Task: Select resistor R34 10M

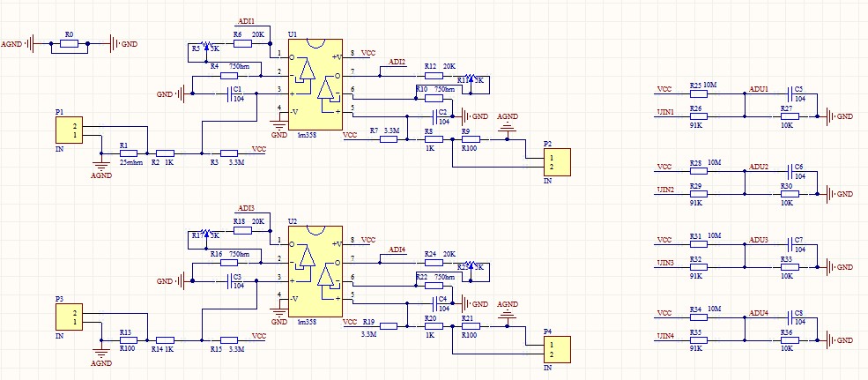Action: click(x=699, y=318)
